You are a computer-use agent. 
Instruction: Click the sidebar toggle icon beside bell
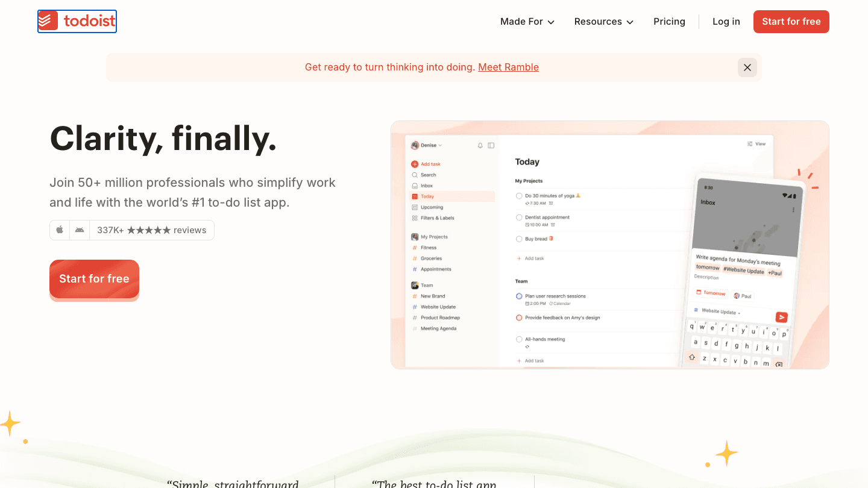click(491, 145)
